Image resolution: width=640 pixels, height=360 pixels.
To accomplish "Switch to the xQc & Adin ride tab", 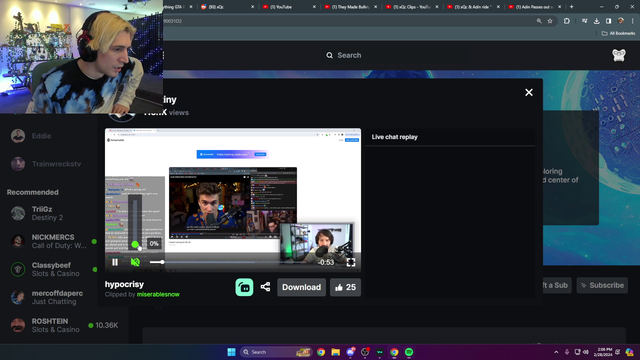I will [472, 7].
